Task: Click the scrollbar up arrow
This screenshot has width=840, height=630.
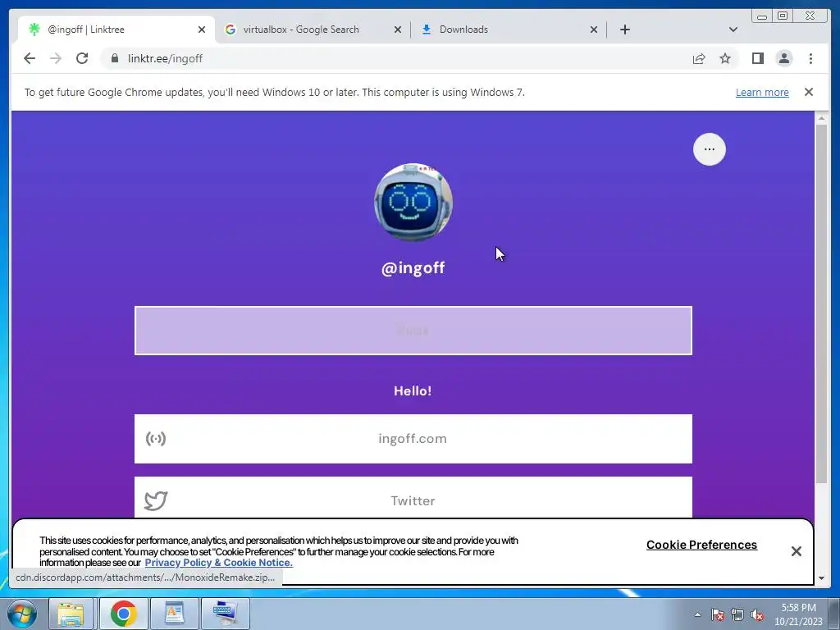Action: click(x=820, y=117)
